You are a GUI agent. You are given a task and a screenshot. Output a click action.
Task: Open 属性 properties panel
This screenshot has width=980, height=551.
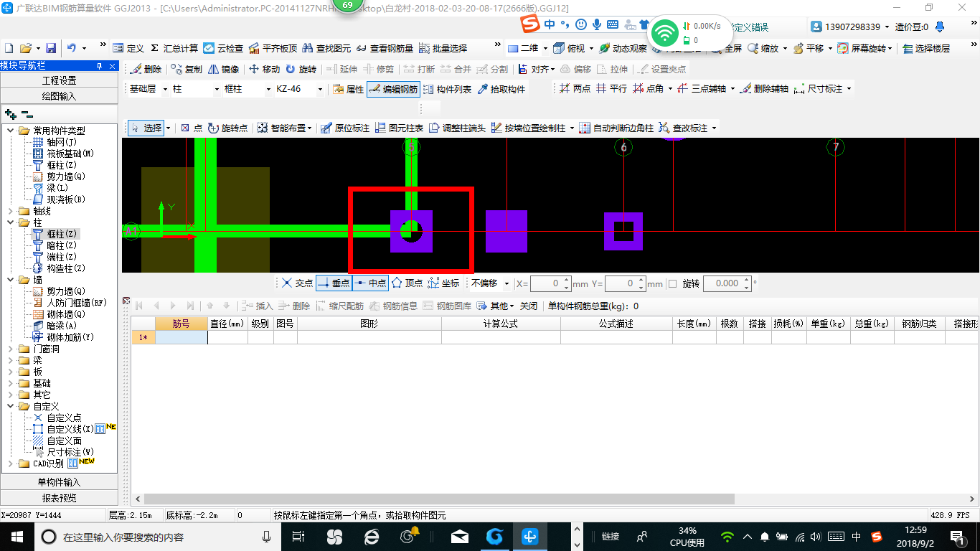[x=349, y=89]
